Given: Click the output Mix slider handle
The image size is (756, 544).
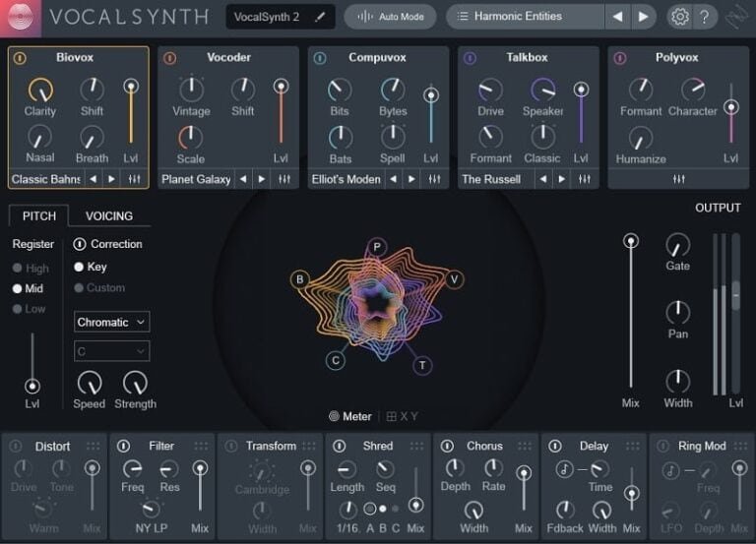Looking at the screenshot, I should [631, 241].
